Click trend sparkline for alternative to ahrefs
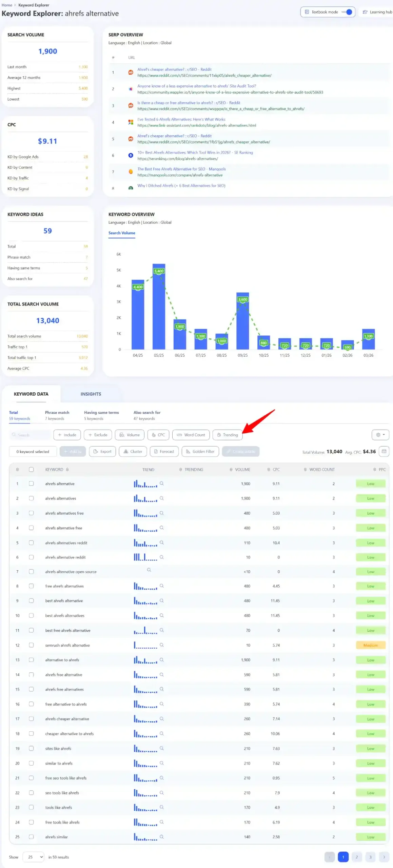The height and width of the screenshot is (868, 393). [x=145, y=660]
